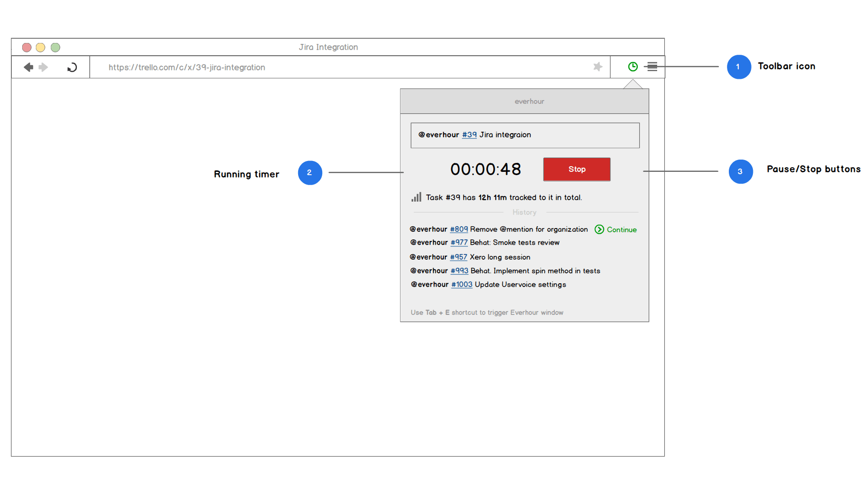Go back with the browser back arrow
Screen dimensions: 868x491
[28, 68]
